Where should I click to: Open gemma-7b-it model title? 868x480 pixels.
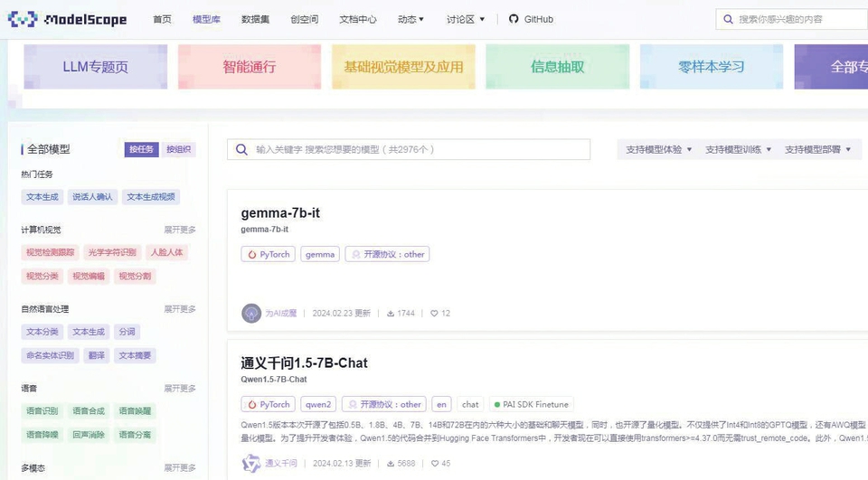point(280,213)
